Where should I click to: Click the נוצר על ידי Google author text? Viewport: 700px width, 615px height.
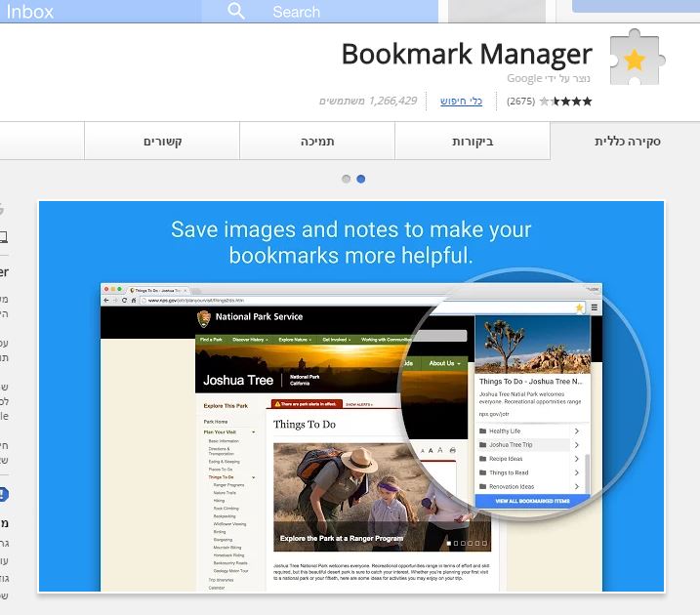[549, 78]
